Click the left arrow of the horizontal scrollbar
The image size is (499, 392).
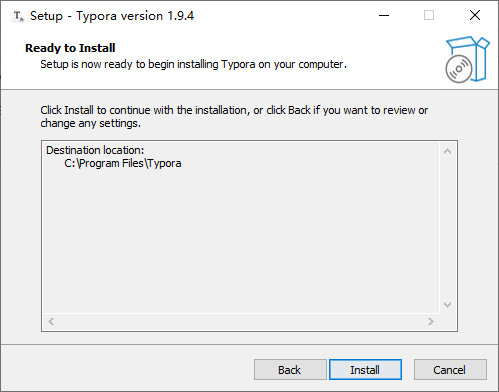(x=51, y=321)
